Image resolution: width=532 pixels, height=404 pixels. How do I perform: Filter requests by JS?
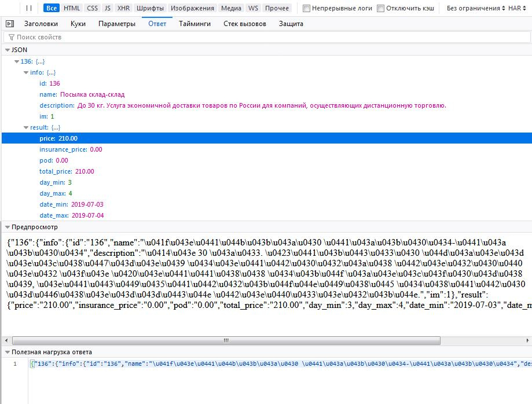[x=108, y=8]
